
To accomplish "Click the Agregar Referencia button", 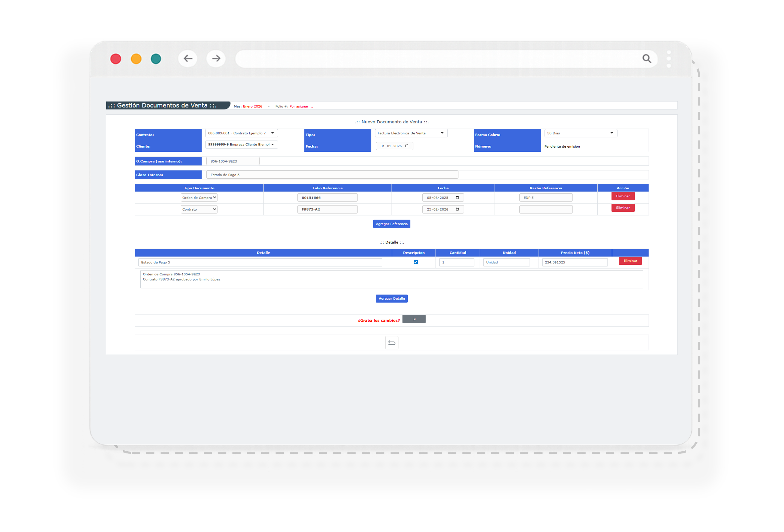I will click(392, 224).
